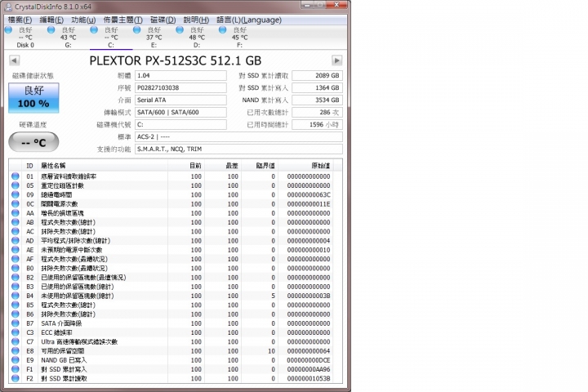The width and height of the screenshot is (588, 392).
Task: Select the F: drive tab at 45 °C
Action: pos(239,37)
